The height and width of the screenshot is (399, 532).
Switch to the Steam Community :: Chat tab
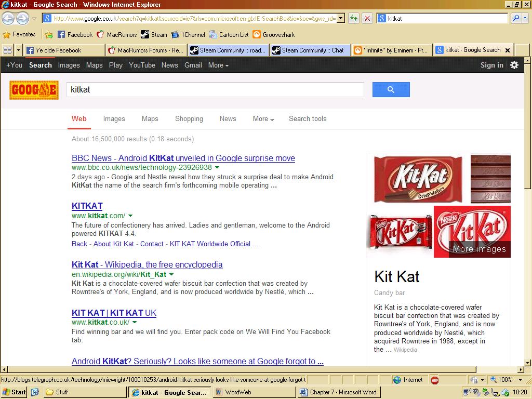click(x=311, y=50)
